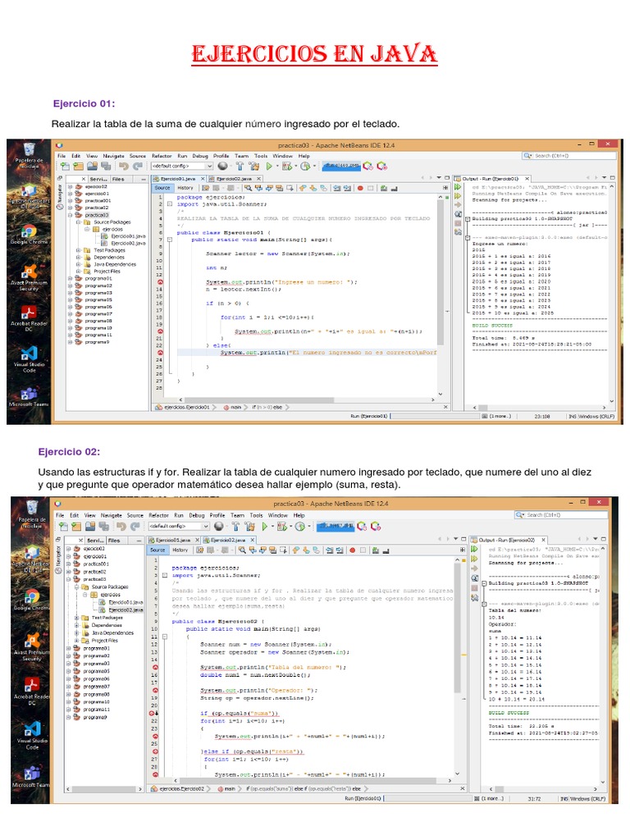Click New File icon in Ejercicio 01 screenshot
Screen dimensions: 630x840
pyautogui.click(x=65, y=167)
